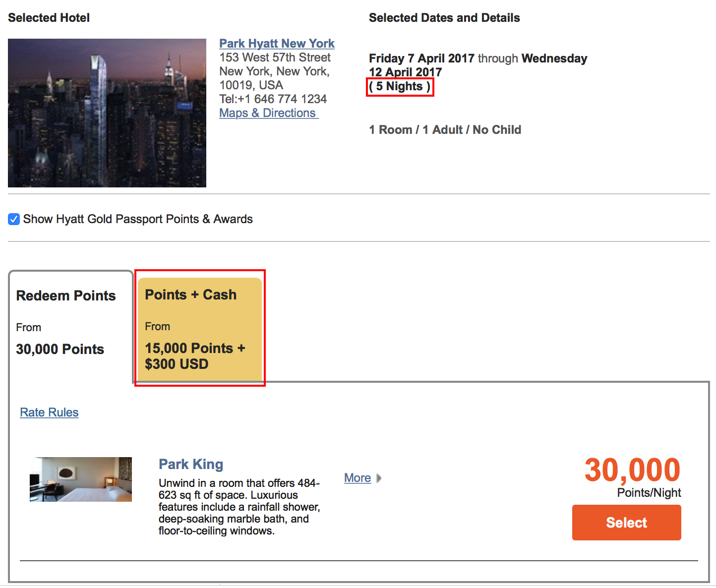Select the Park King room booking button
716x588 pixels.
coord(626,522)
